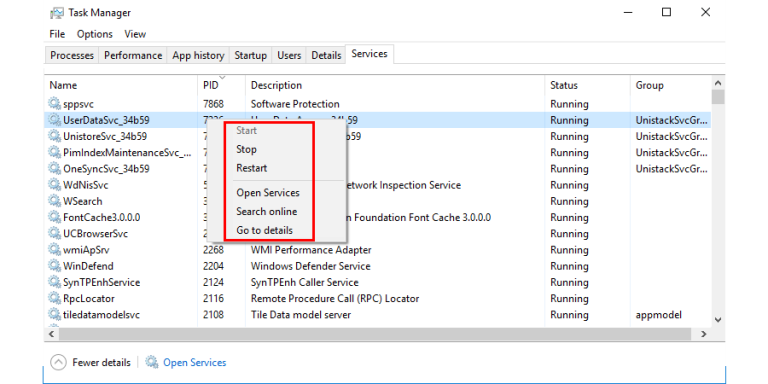768x384 pixels.
Task: Switch to the Details tab
Action: (x=326, y=55)
